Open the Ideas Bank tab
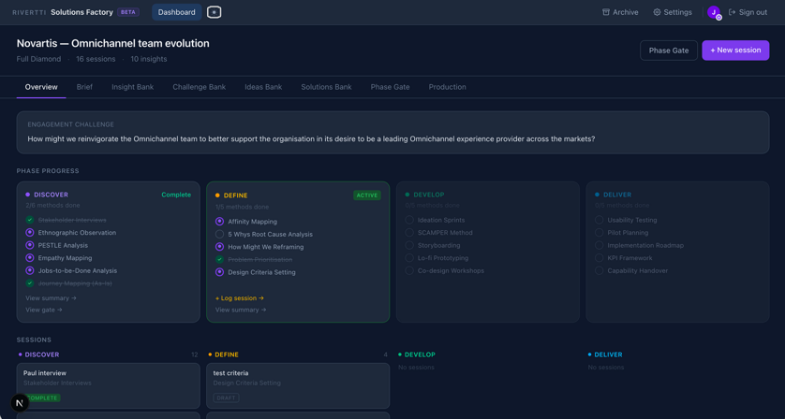 (263, 87)
